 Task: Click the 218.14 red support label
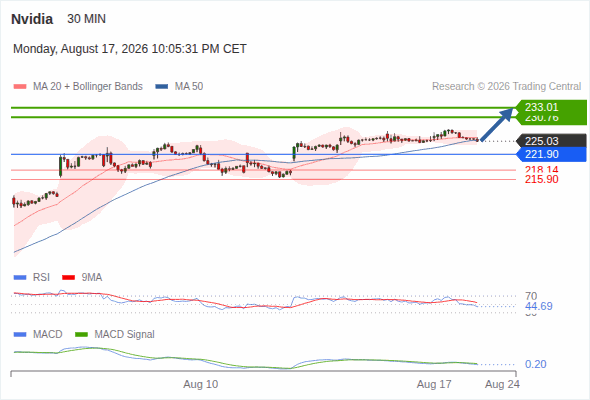point(541,170)
